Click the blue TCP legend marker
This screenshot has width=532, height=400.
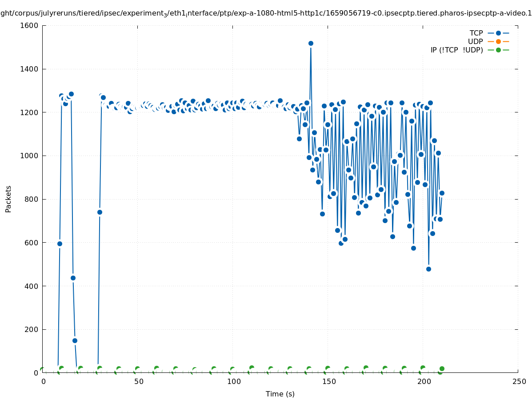(x=498, y=33)
